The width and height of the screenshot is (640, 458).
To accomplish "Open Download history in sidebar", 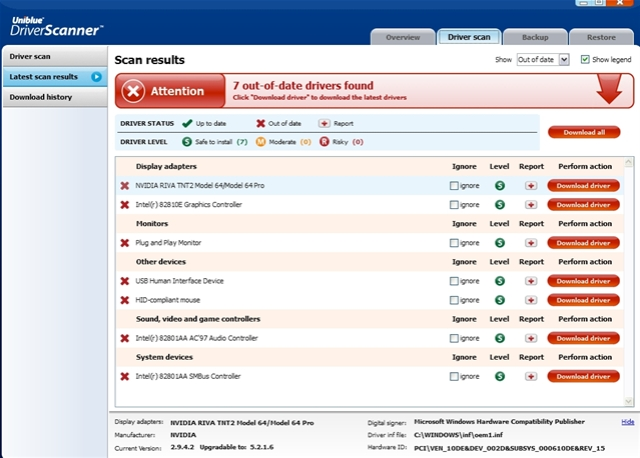I will pos(55,97).
